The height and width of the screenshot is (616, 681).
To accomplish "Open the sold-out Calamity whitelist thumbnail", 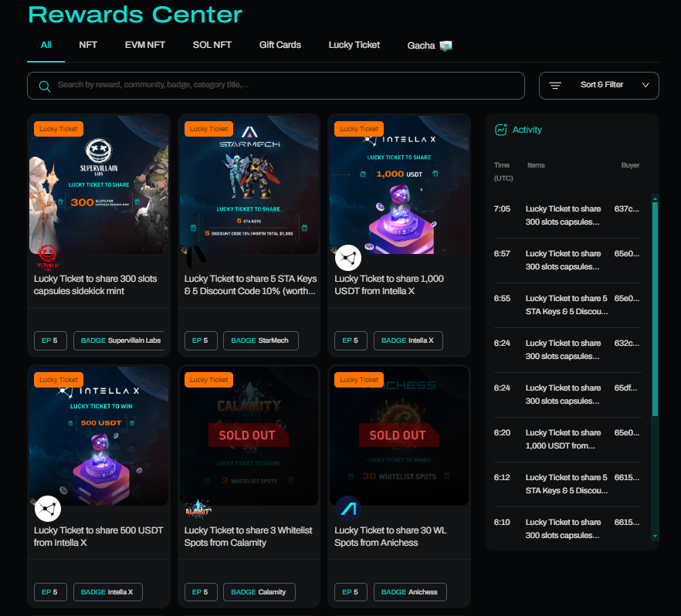I will (249, 436).
